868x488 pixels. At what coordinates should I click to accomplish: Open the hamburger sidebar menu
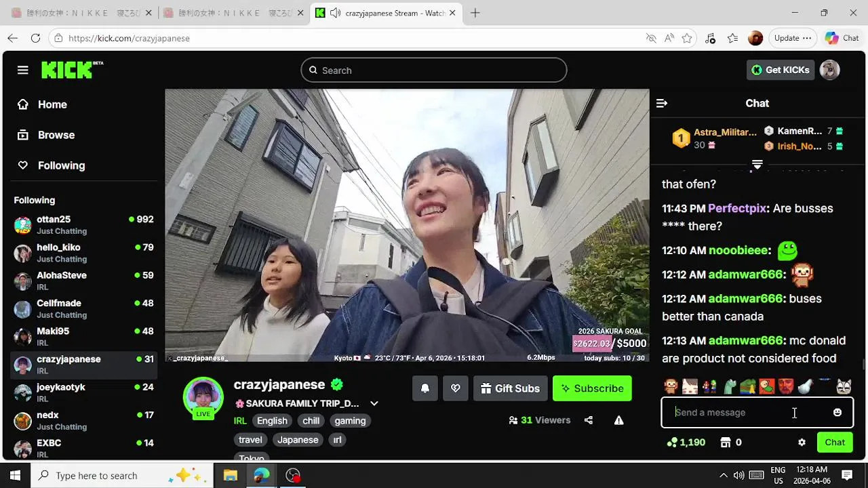23,70
